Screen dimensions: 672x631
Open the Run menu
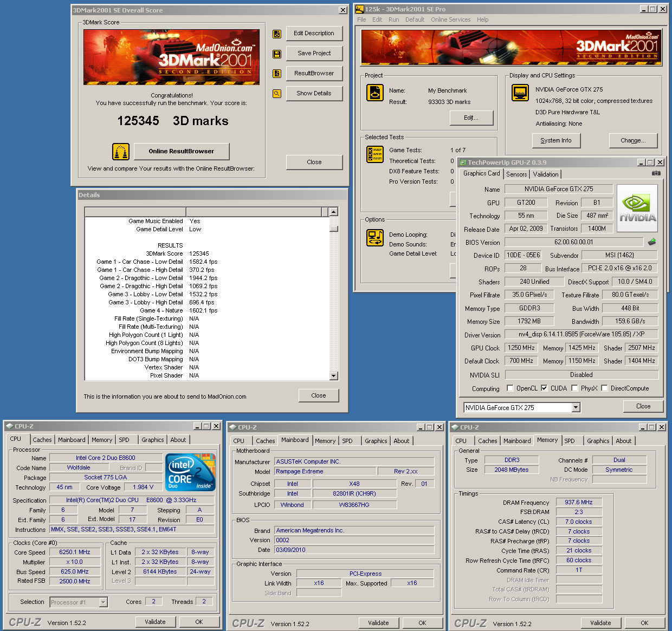click(394, 19)
